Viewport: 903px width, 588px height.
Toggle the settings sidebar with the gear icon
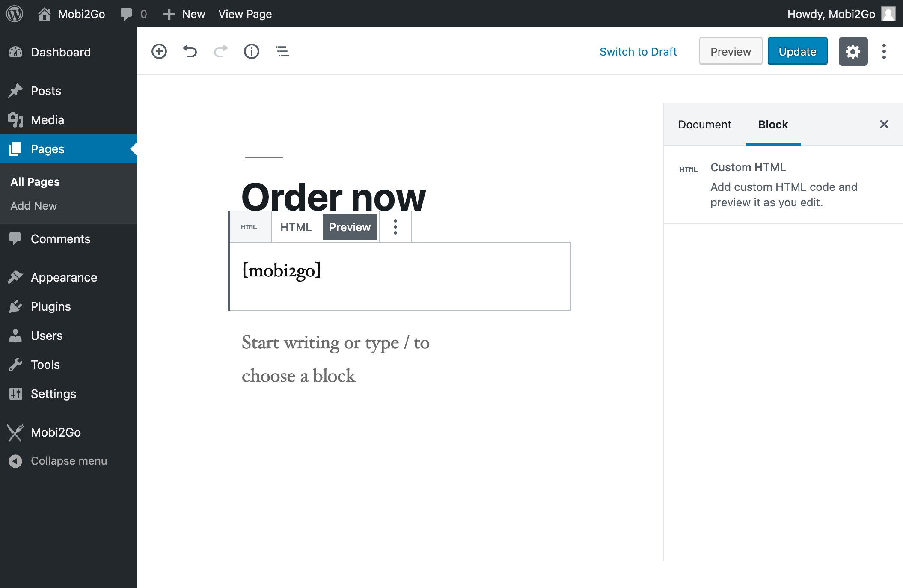click(853, 51)
